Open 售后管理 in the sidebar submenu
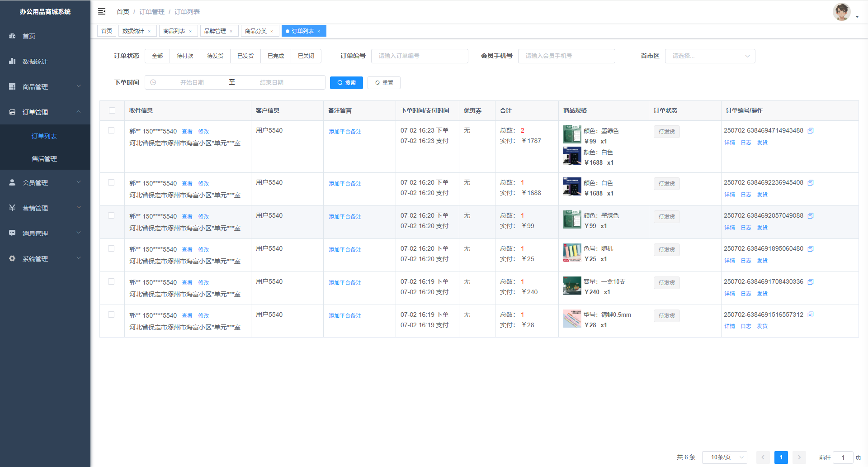Screen dimensions: 868x467 click(x=44, y=159)
